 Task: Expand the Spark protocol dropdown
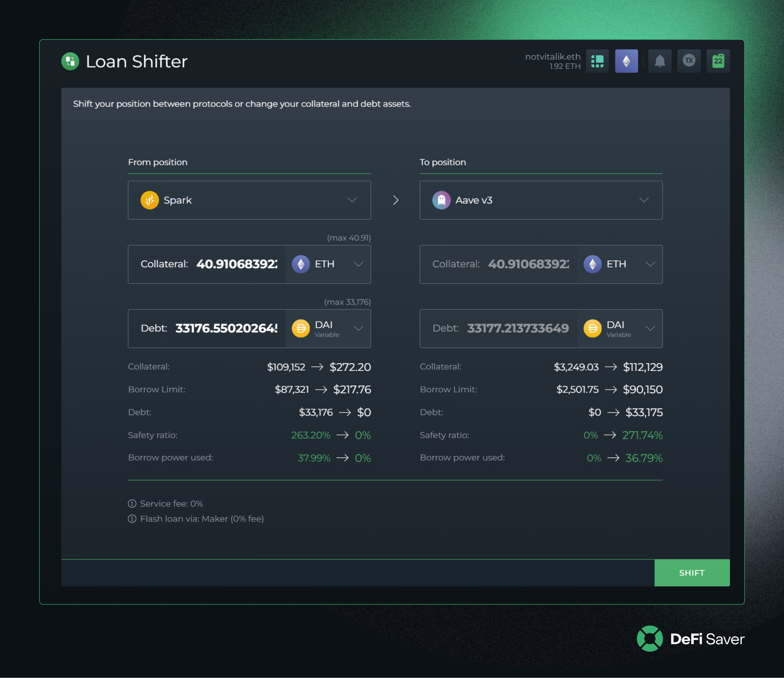click(x=352, y=200)
